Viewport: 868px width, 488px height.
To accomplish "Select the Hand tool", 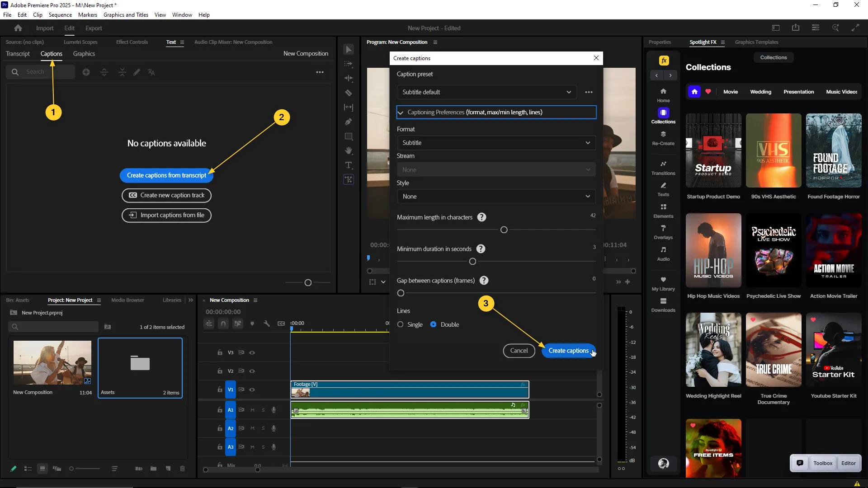I will (349, 150).
